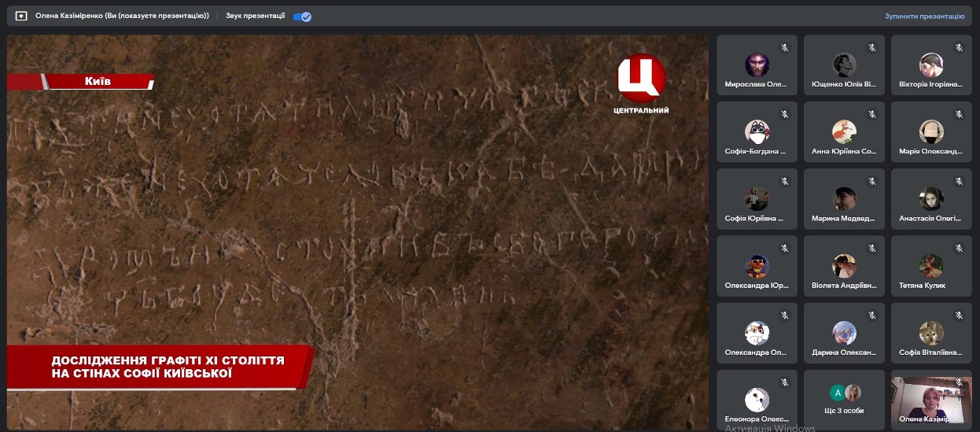Screen dimensions: 980x432
Task: Select Віолета Андріївна's participant tile
Action: [x=844, y=266]
